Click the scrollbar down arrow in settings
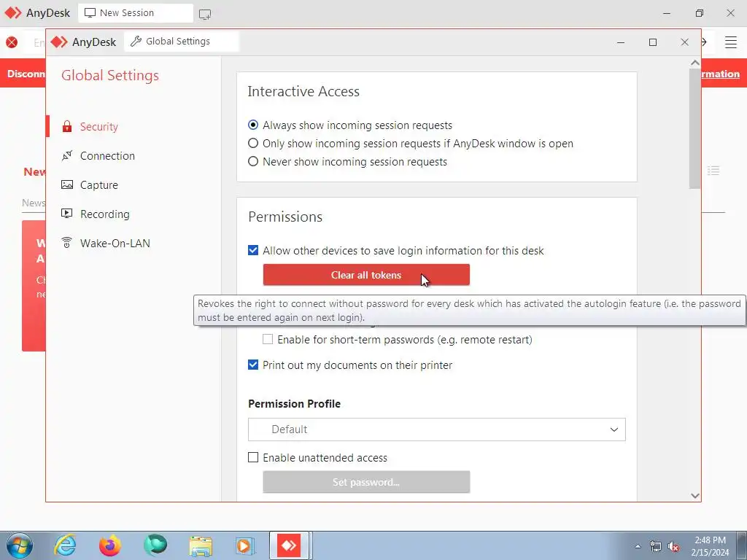The width and height of the screenshot is (747, 560). (695, 496)
